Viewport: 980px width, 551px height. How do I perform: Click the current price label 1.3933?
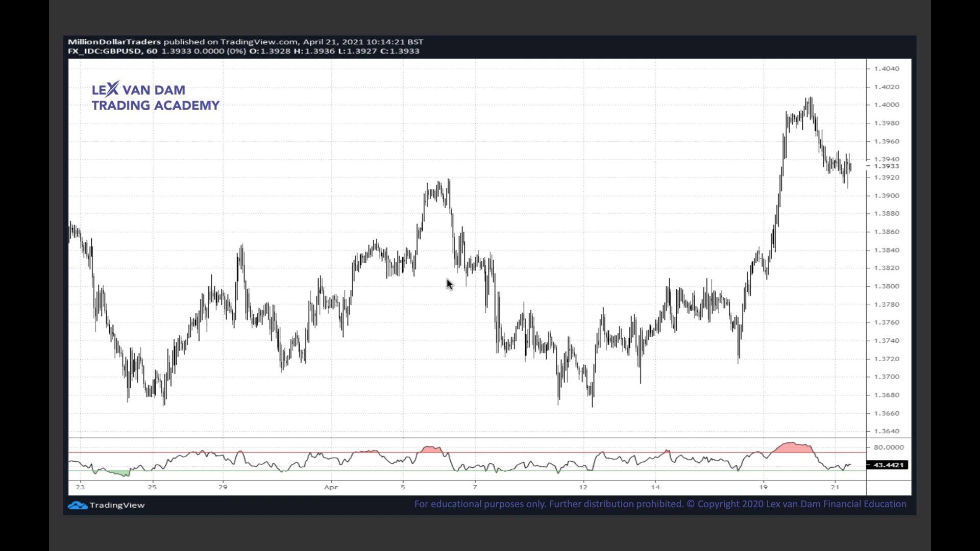(886, 166)
